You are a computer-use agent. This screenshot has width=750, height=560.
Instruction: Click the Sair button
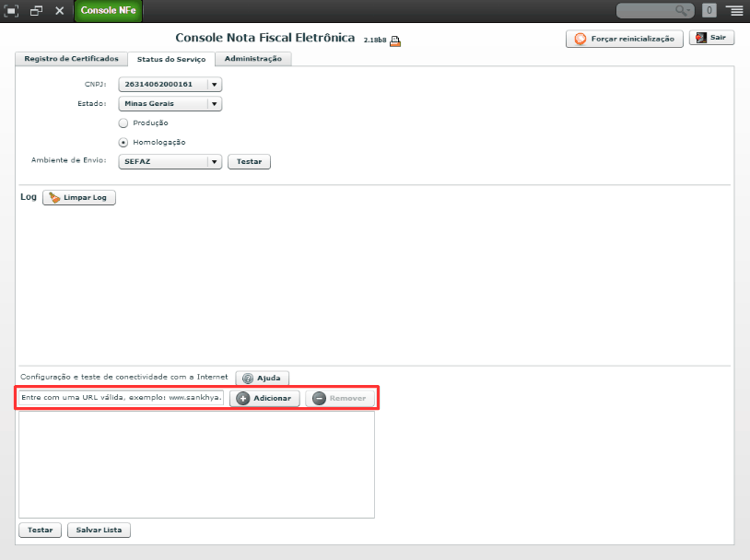pos(711,37)
